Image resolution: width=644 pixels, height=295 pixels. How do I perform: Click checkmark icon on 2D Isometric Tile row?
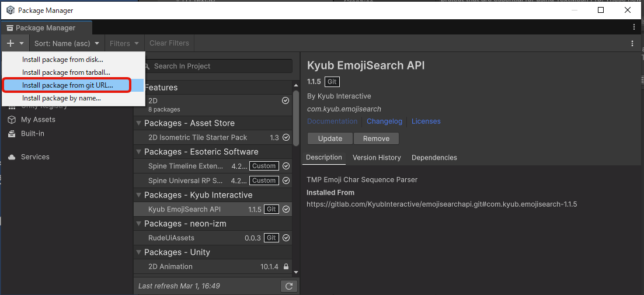click(286, 138)
